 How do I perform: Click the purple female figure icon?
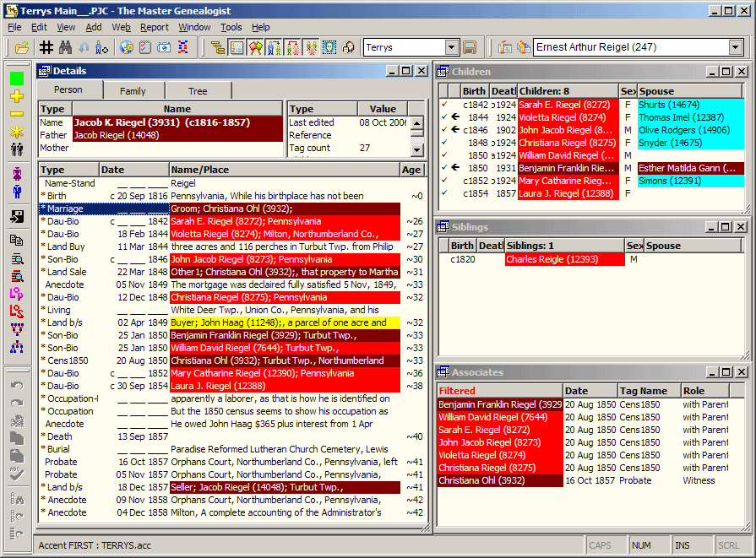tap(16, 174)
